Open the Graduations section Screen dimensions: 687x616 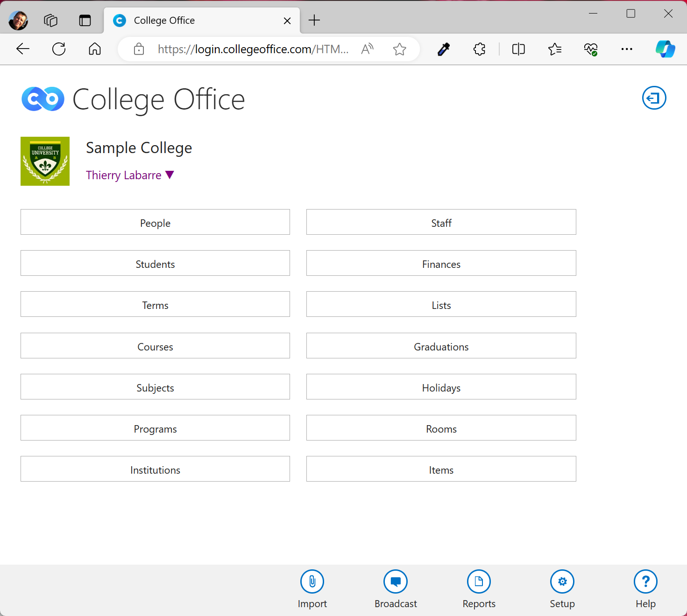(441, 346)
